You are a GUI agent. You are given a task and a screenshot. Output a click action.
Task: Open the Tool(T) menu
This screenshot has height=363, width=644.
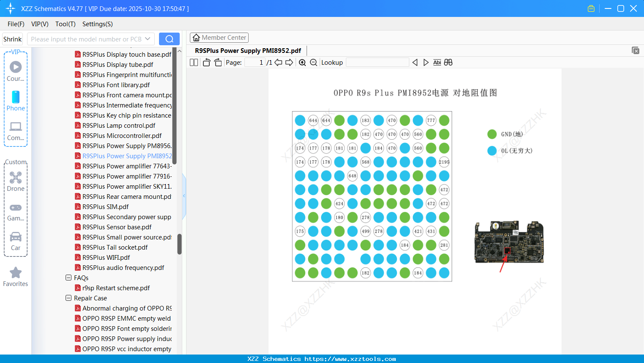66,24
